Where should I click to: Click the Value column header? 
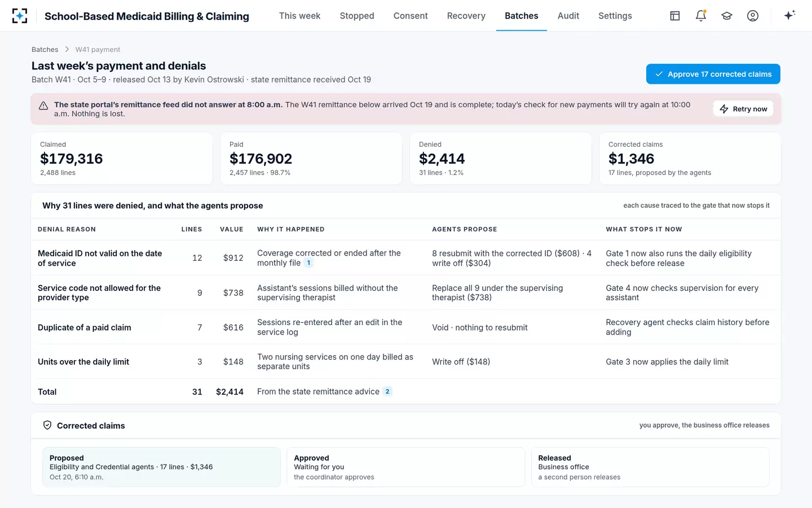click(x=232, y=229)
